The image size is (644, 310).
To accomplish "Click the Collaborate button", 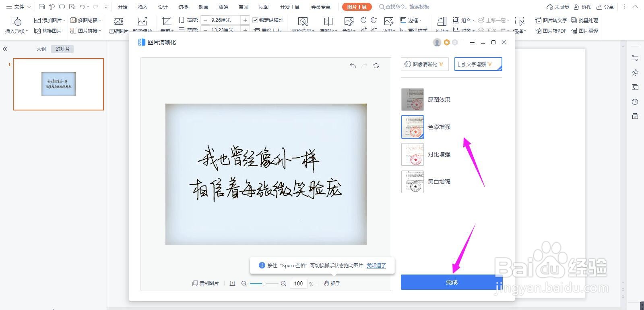I will [x=582, y=7].
